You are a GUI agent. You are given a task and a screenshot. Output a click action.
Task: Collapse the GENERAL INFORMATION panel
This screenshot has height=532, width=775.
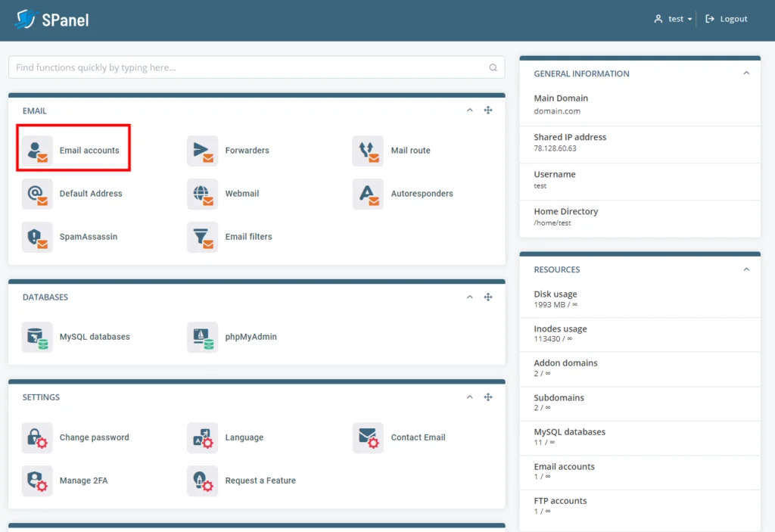(746, 73)
